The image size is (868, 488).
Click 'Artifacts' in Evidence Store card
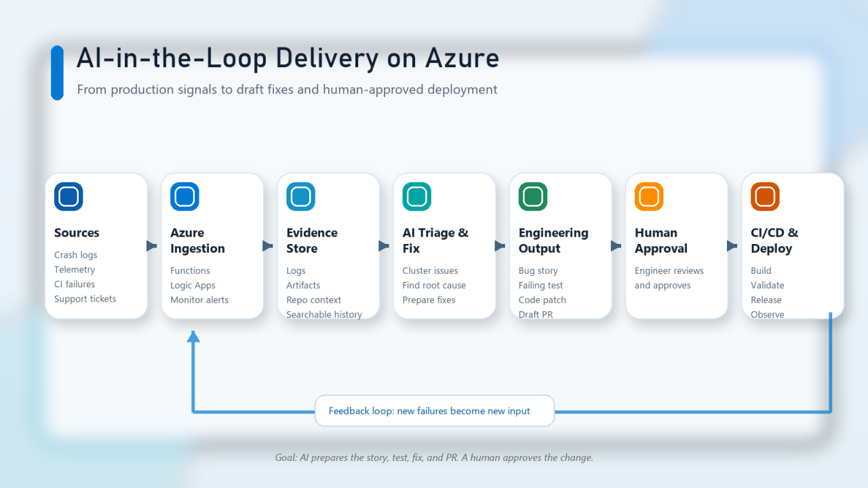click(303, 285)
